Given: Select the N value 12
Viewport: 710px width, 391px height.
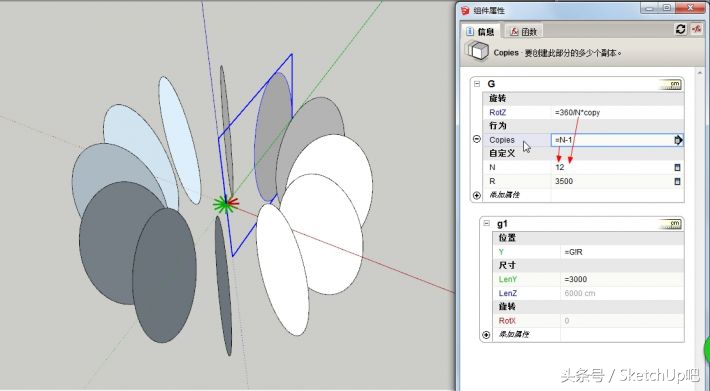Looking at the screenshot, I should click(x=560, y=167).
